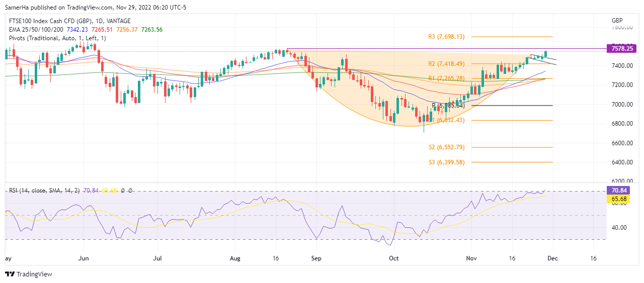Click the Sep label on the time axis
The height and width of the screenshot is (283, 644).
coord(316,258)
